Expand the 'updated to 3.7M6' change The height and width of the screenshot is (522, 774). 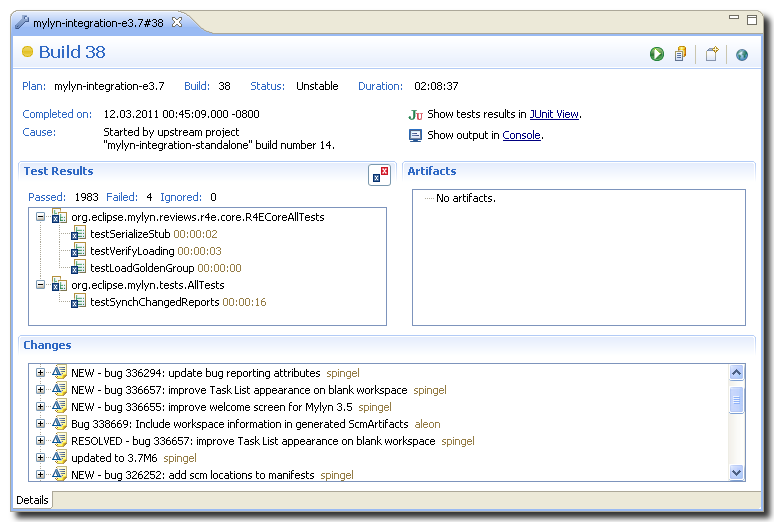[x=41, y=458]
